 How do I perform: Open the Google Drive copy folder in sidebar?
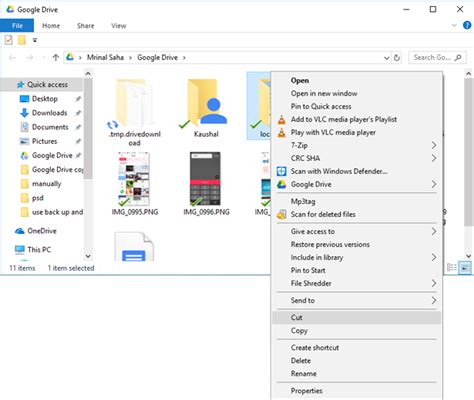tap(52, 170)
